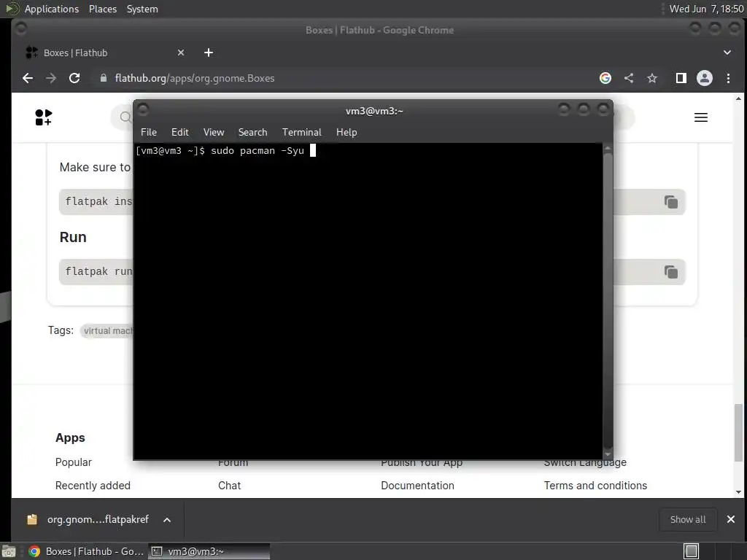The height and width of the screenshot is (560, 747).
Task: Reload the Flathub page
Action: [x=74, y=78]
